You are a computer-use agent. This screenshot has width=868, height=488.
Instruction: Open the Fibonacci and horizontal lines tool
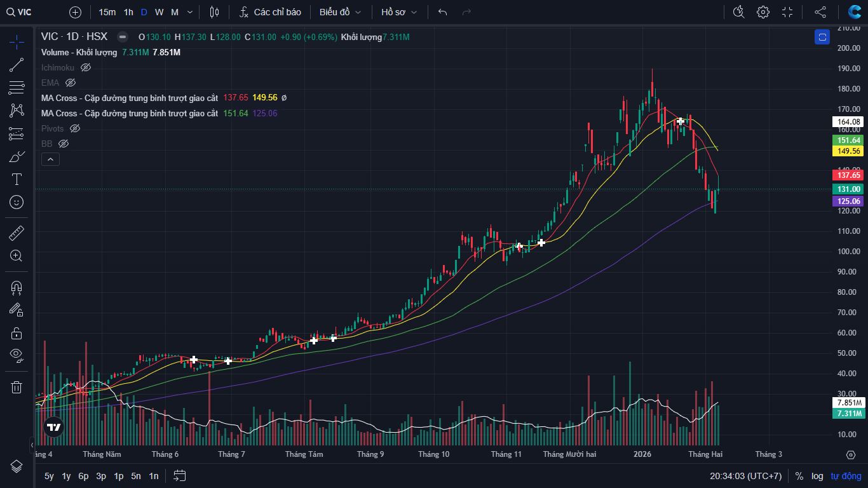coord(17,88)
